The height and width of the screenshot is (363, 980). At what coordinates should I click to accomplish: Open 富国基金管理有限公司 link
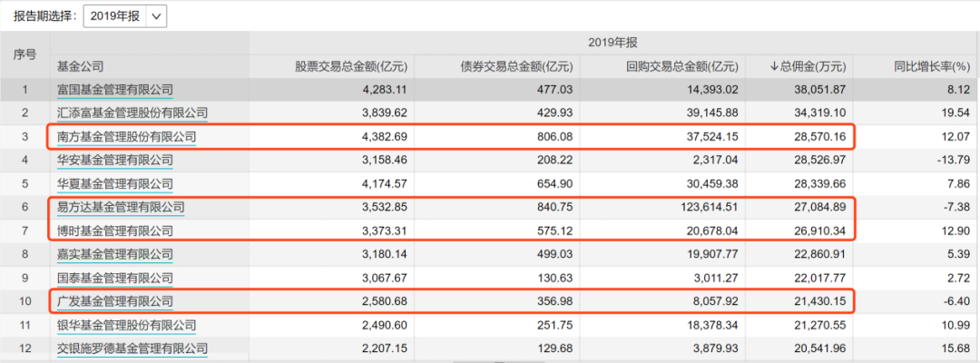coord(115,89)
